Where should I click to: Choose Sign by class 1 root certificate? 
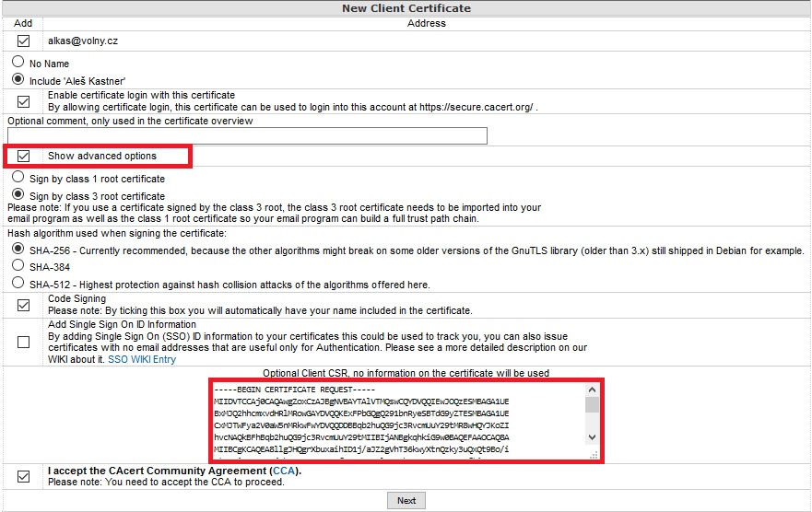pos(18,178)
